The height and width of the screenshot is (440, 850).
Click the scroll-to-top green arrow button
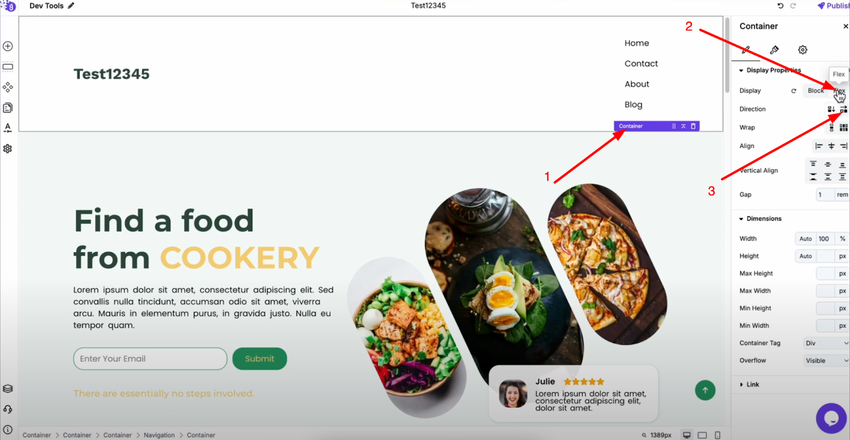tap(705, 390)
